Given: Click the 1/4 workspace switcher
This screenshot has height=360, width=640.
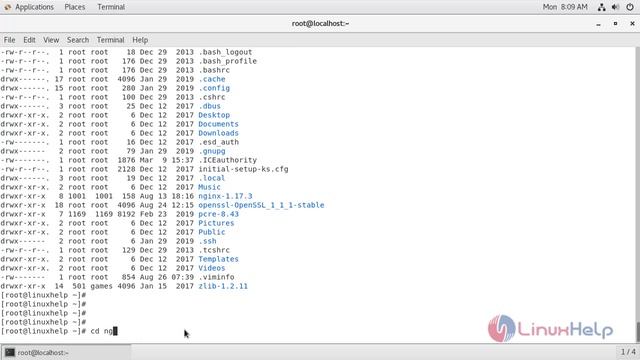Looking at the screenshot, I should pyautogui.click(x=628, y=352).
